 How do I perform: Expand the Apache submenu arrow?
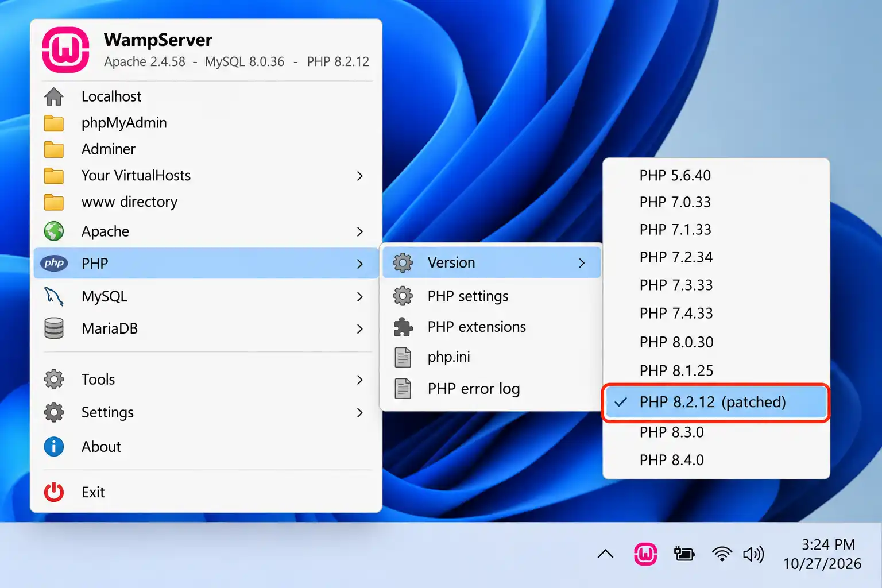pos(360,231)
